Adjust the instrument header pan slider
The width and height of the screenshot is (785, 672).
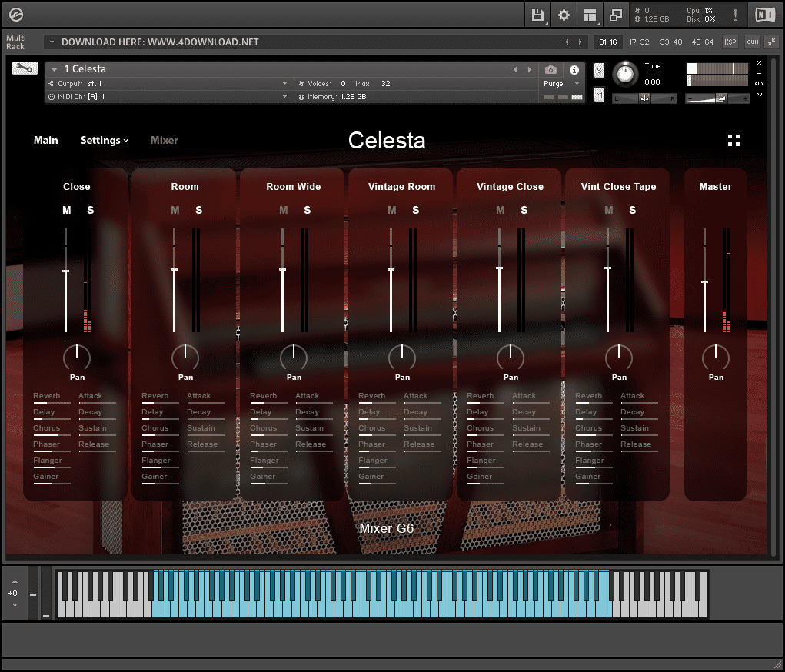tap(644, 98)
